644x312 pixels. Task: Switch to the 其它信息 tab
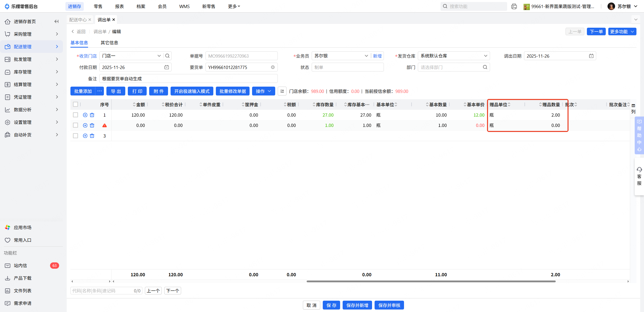(109, 43)
